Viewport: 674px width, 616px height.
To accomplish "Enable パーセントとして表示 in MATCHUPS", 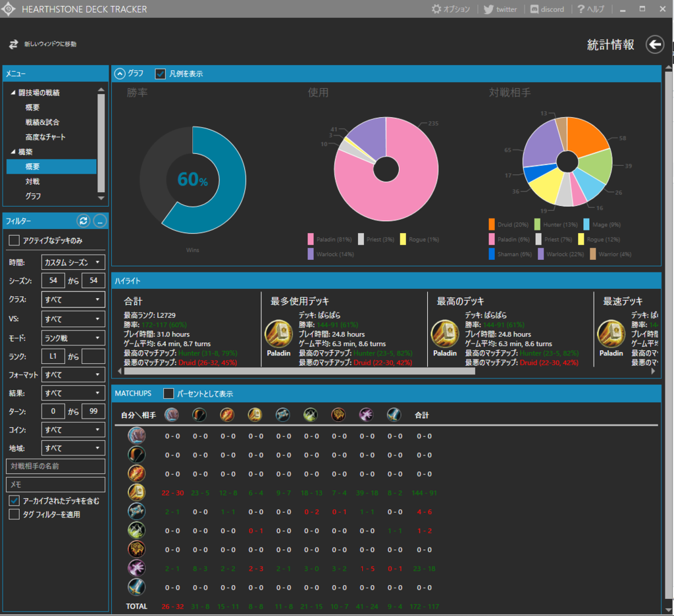I will click(x=168, y=394).
